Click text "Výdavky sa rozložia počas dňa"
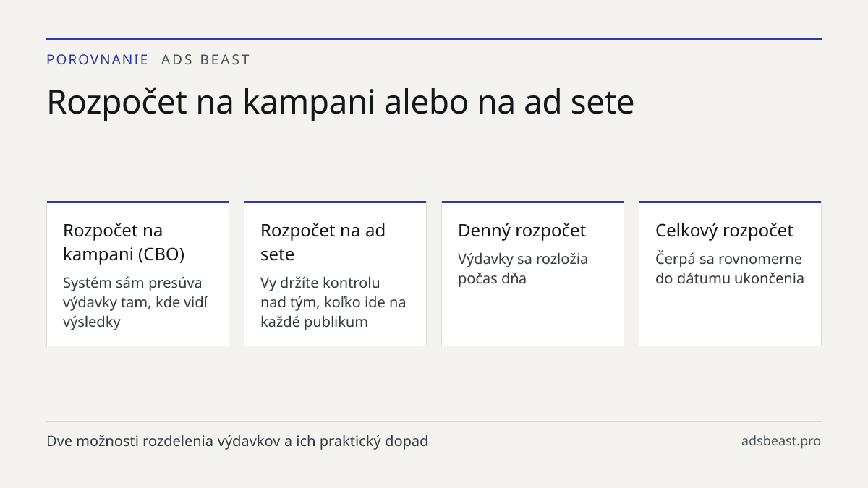 tap(523, 268)
